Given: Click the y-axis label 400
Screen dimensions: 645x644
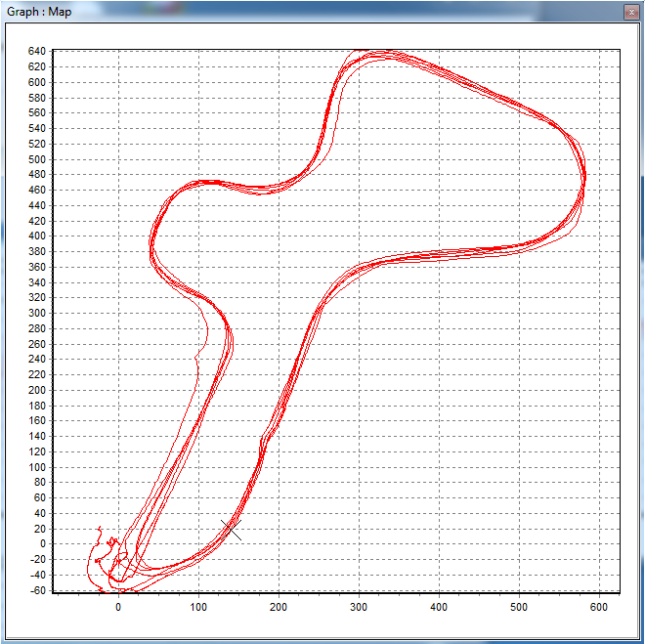Looking at the screenshot, I should tap(36, 236).
